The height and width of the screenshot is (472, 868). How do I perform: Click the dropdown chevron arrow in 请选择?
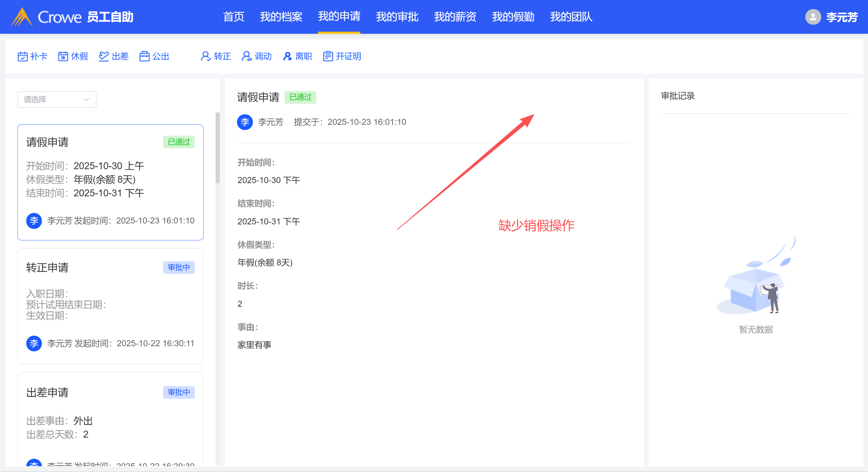coord(87,100)
